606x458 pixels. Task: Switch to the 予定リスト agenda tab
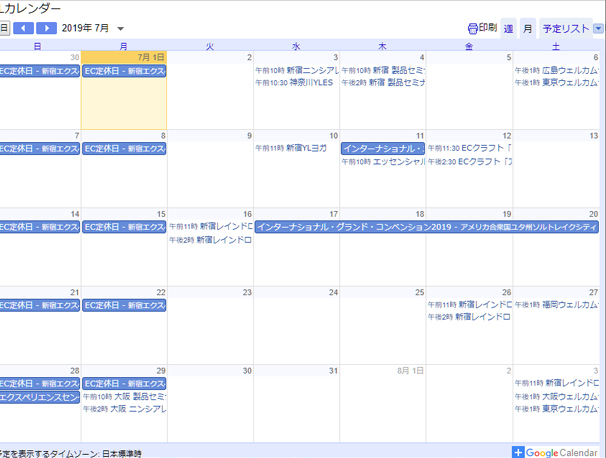pyautogui.click(x=566, y=28)
